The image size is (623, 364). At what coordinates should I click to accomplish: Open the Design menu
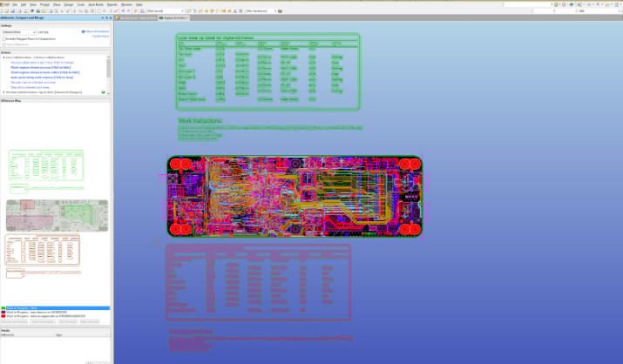coord(69,4)
